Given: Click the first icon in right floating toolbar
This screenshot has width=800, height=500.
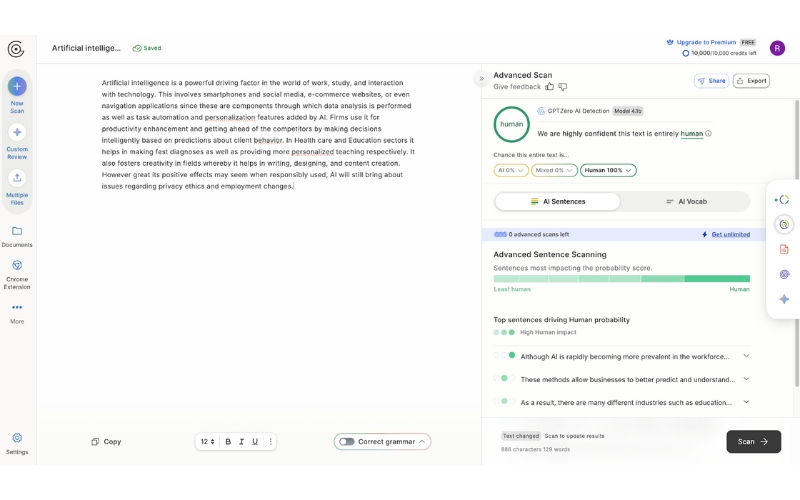Looking at the screenshot, I should [x=783, y=200].
